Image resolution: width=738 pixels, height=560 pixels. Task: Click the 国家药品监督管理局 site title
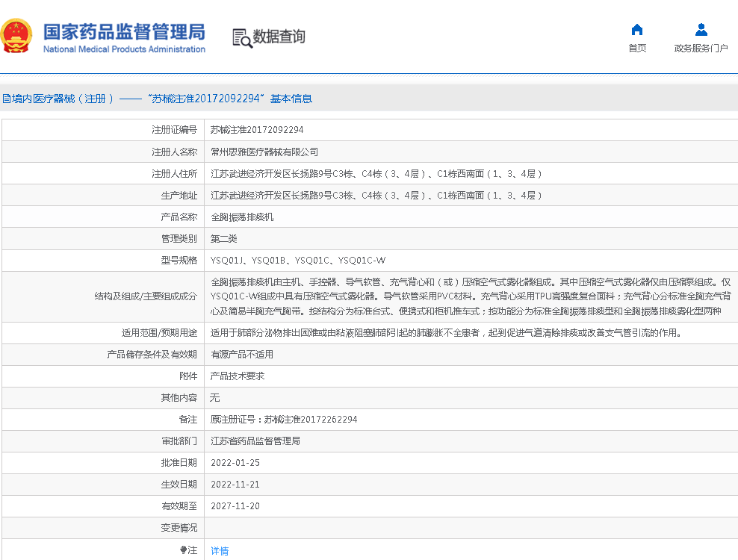point(124,31)
